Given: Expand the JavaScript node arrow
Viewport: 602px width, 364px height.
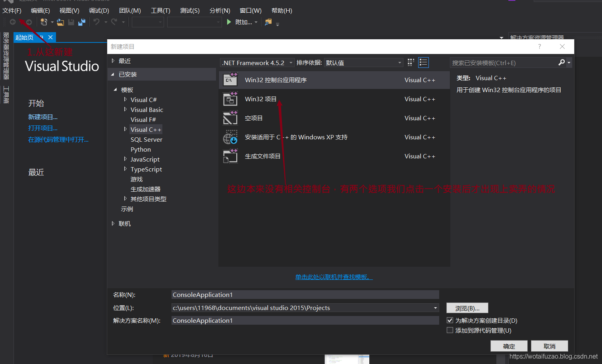Looking at the screenshot, I should (x=125, y=159).
